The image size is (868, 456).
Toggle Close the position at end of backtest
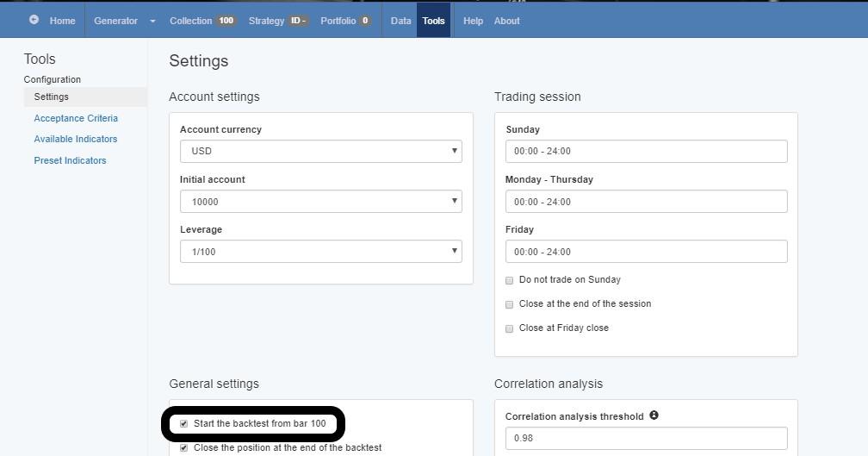(183, 447)
